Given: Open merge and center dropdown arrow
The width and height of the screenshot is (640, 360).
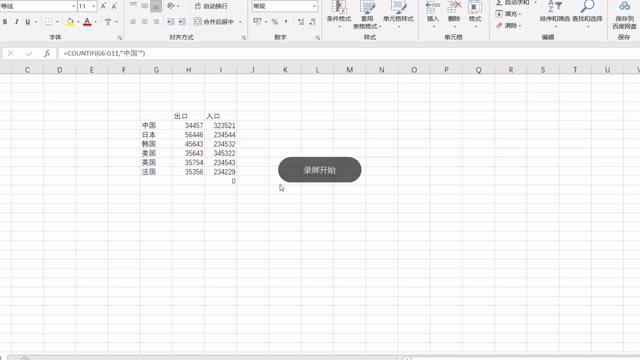Looking at the screenshot, I should pyautogui.click(x=240, y=22).
